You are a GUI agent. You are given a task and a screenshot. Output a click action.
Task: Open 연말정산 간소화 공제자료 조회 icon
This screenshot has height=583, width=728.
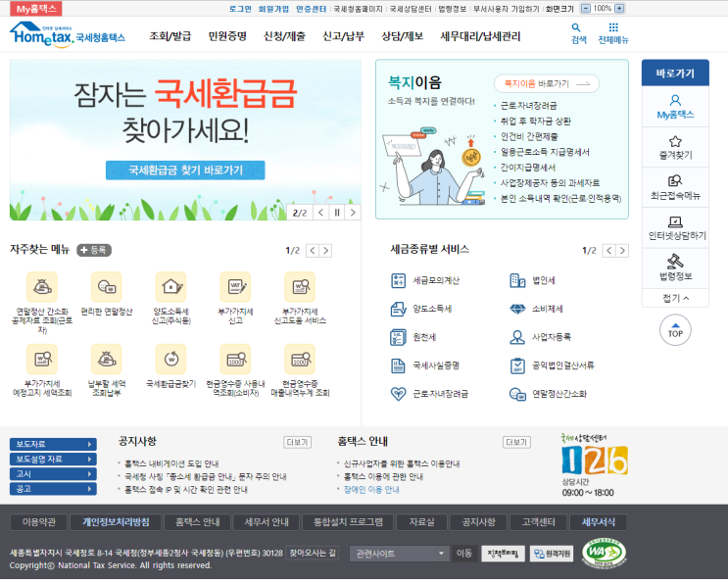[x=42, y=287]
